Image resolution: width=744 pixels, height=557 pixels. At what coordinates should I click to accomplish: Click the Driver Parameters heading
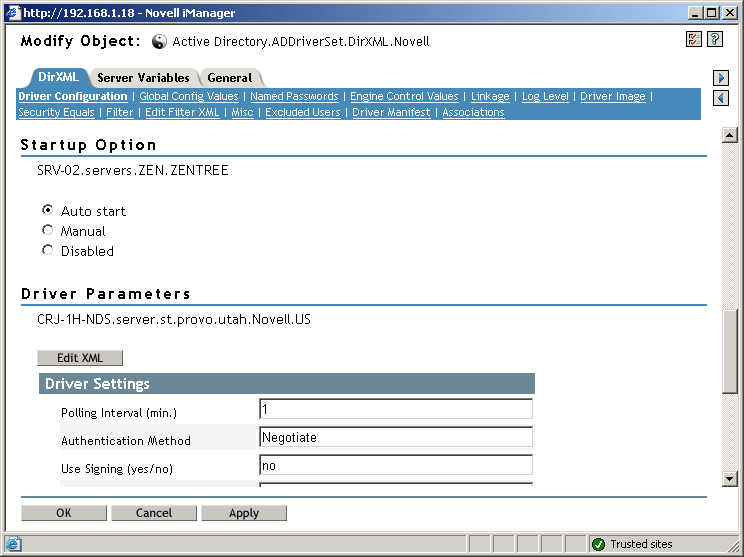click(x=105, y=294)
